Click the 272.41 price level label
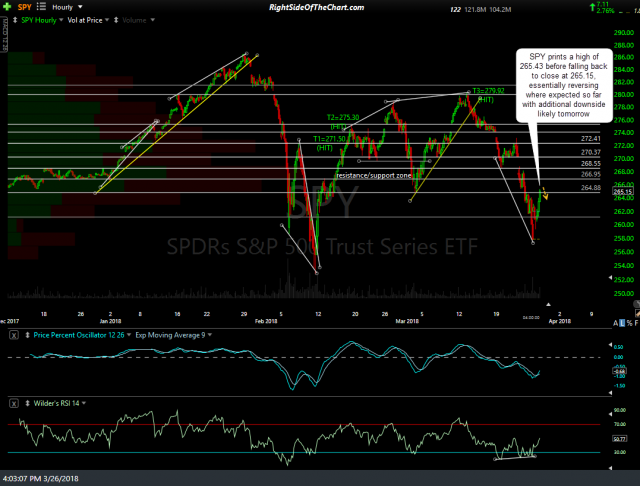This screenshot has height=486, width=640. click(591, 139)
